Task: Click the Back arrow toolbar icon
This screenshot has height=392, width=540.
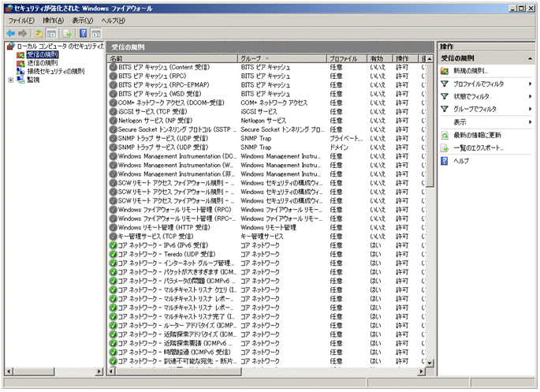Action: [10, 33]
